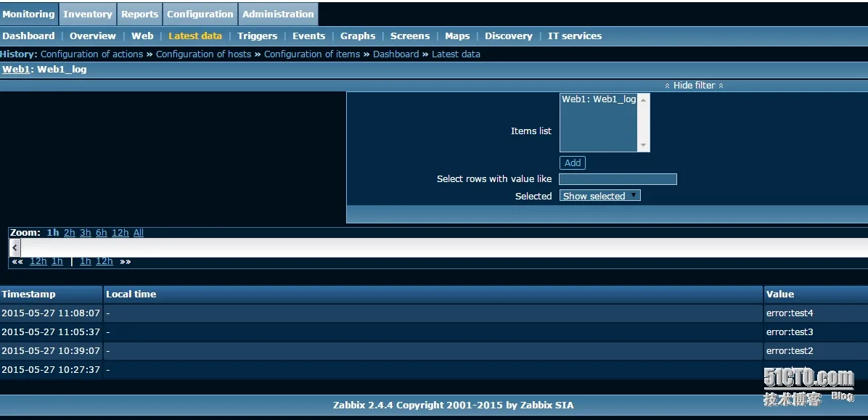Select Overview in the submenu

pos(92,36)
